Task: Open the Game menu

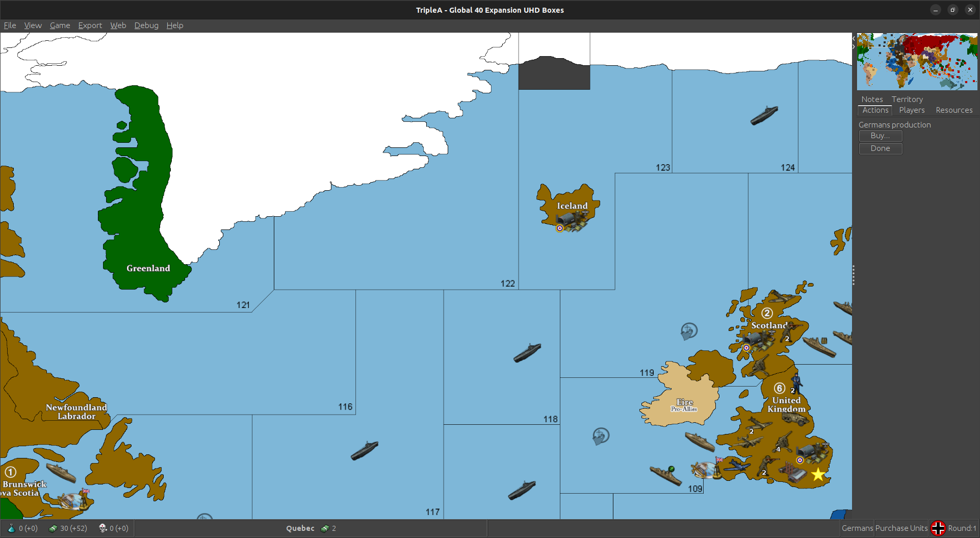Action: [60, 25]
